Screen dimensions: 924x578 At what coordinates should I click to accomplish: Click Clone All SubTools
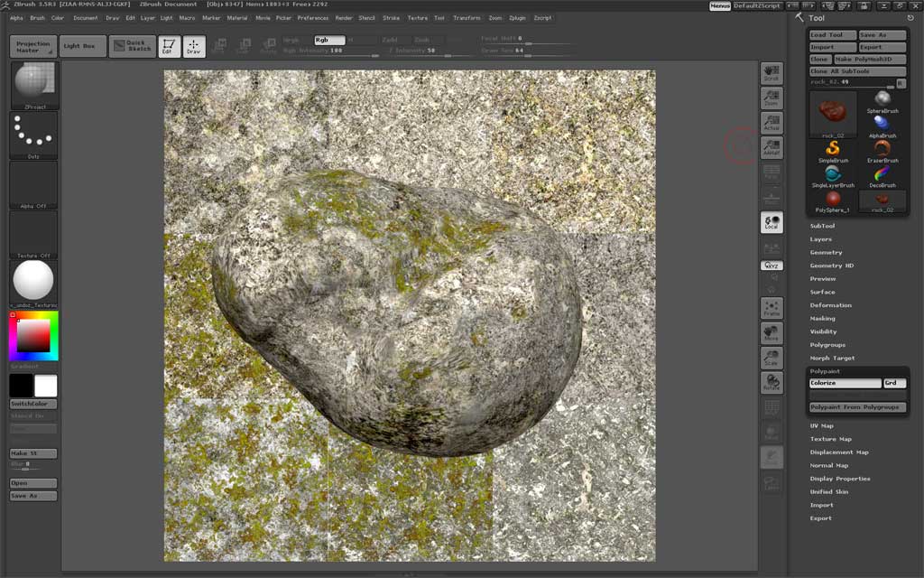857,71
